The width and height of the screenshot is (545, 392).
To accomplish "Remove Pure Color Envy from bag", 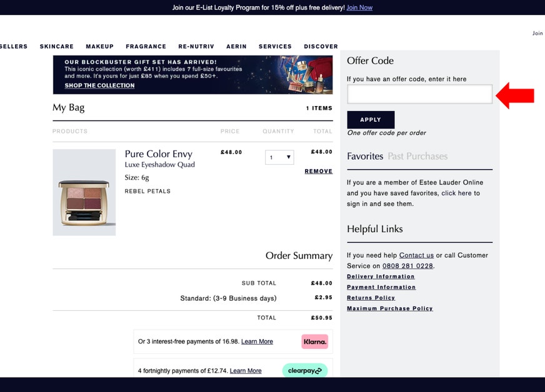I will [318, 171].
